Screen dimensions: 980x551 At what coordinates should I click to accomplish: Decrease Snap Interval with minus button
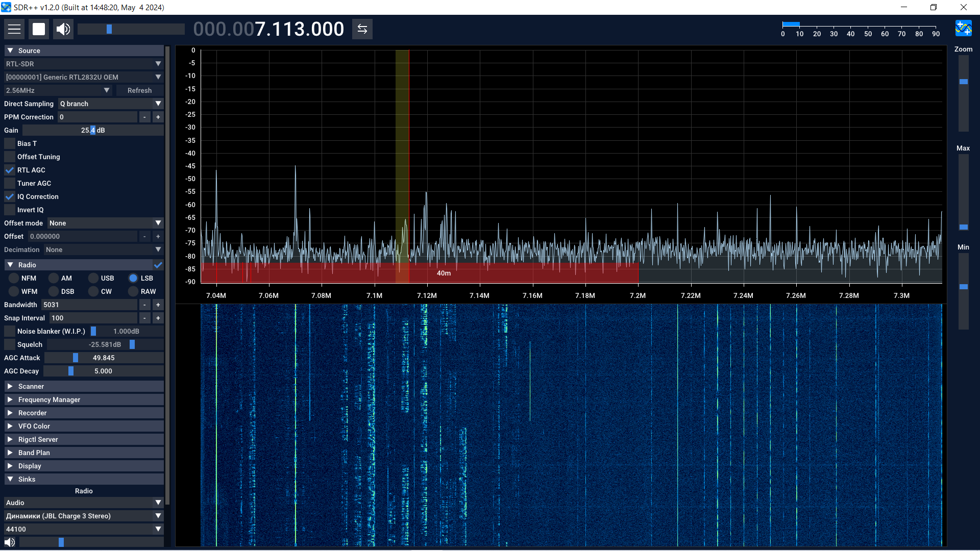click(x=145, y=318)
